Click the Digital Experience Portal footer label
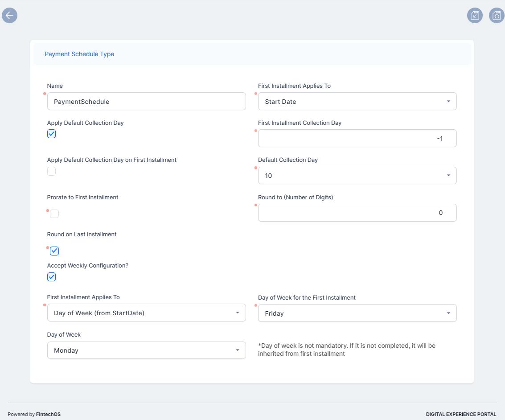The height and width of the screenshot is (420, 505). pos(461,414)
